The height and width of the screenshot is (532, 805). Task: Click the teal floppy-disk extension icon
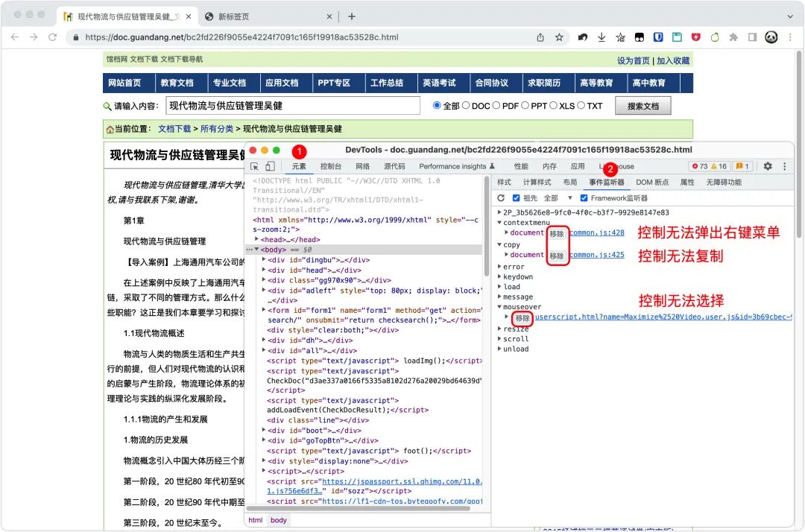677,37
